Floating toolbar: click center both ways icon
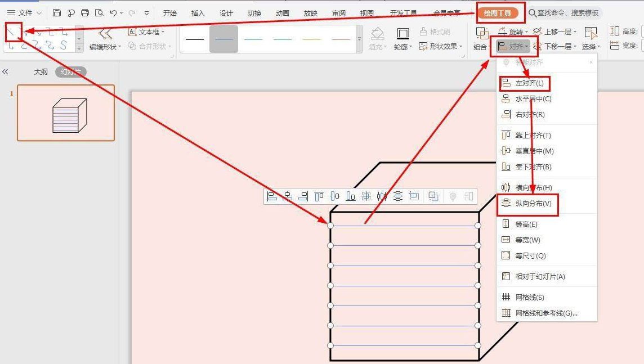Viewport: 644px width, 364px height. pos(366,196)
